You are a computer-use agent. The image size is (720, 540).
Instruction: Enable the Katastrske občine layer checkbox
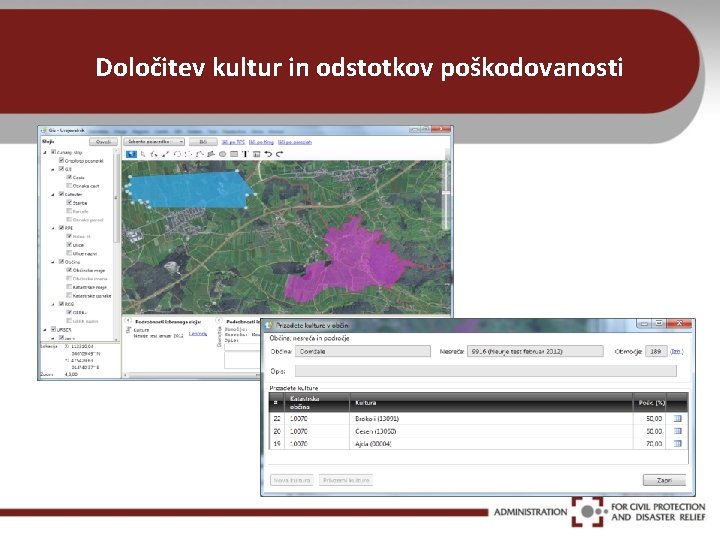(69, 295)
